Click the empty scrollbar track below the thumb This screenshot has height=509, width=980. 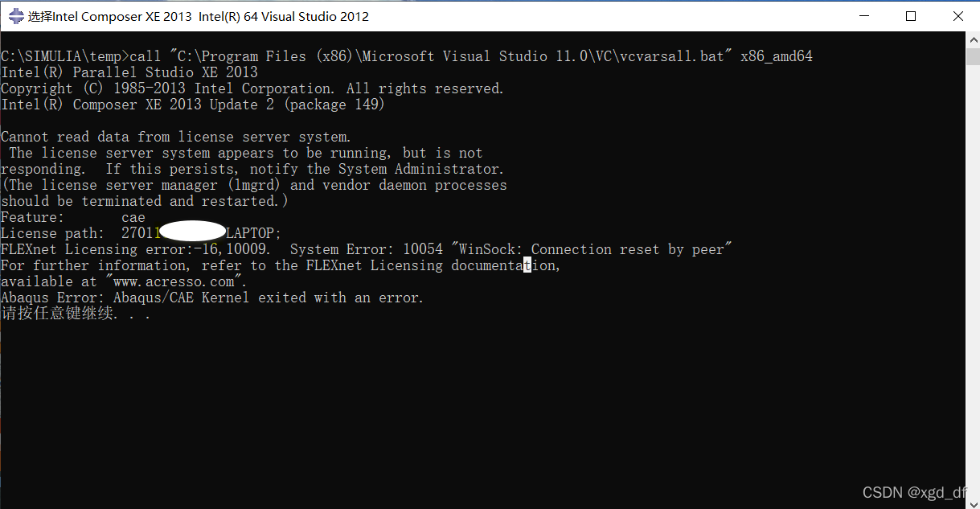point(973,281)
